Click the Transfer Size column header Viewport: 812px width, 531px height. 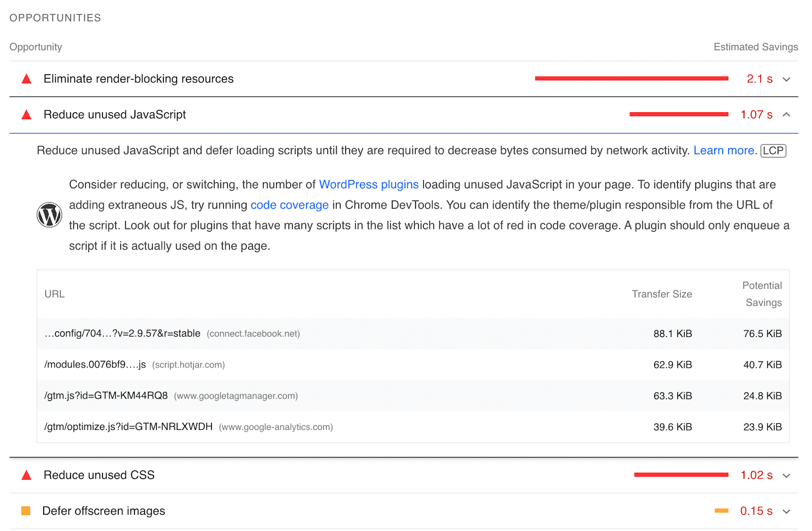coord(662,294)
